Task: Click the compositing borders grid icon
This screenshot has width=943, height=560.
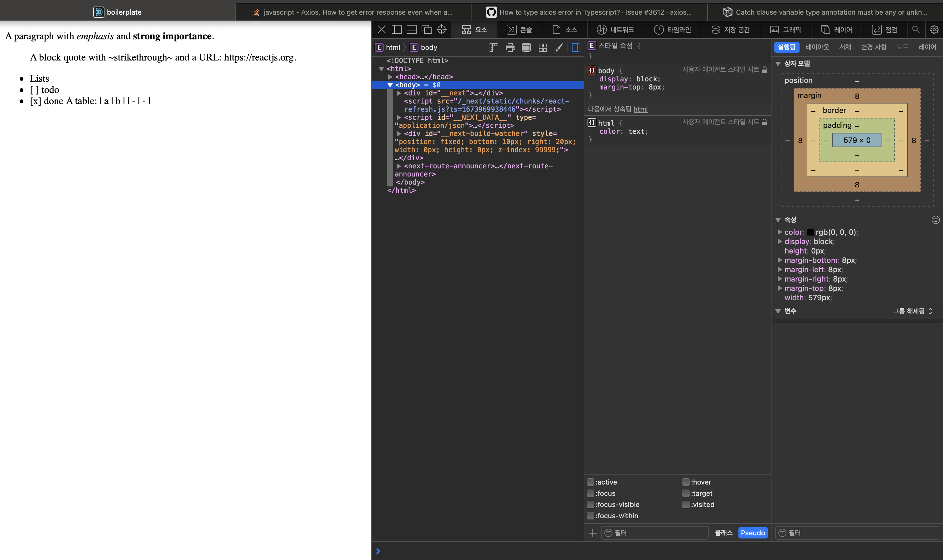Action: coord(543,47)
